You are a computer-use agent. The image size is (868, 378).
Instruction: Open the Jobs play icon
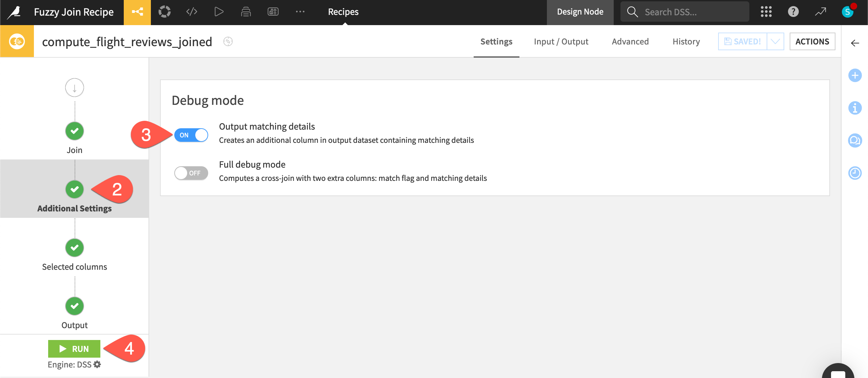point(219,12)
